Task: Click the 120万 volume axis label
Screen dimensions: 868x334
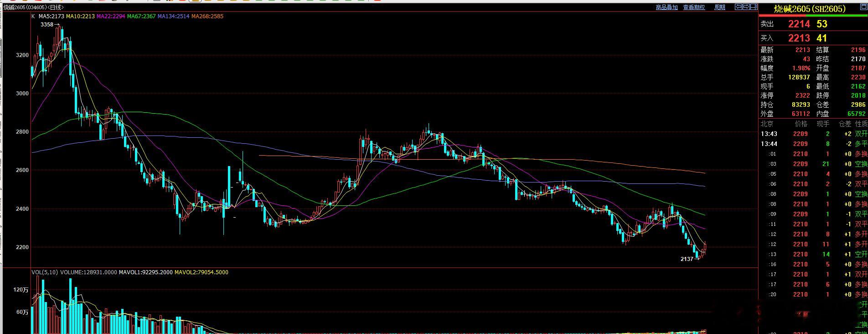Action: [21, 290]
